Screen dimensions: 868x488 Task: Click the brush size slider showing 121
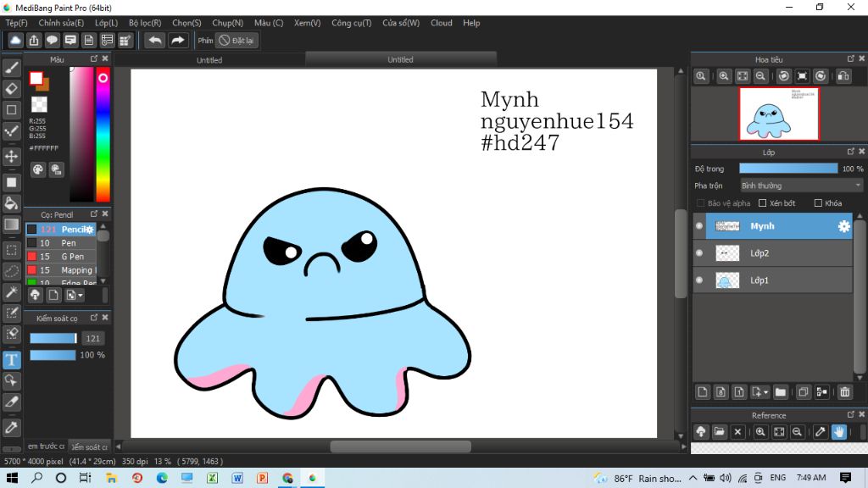click(53, 339)
